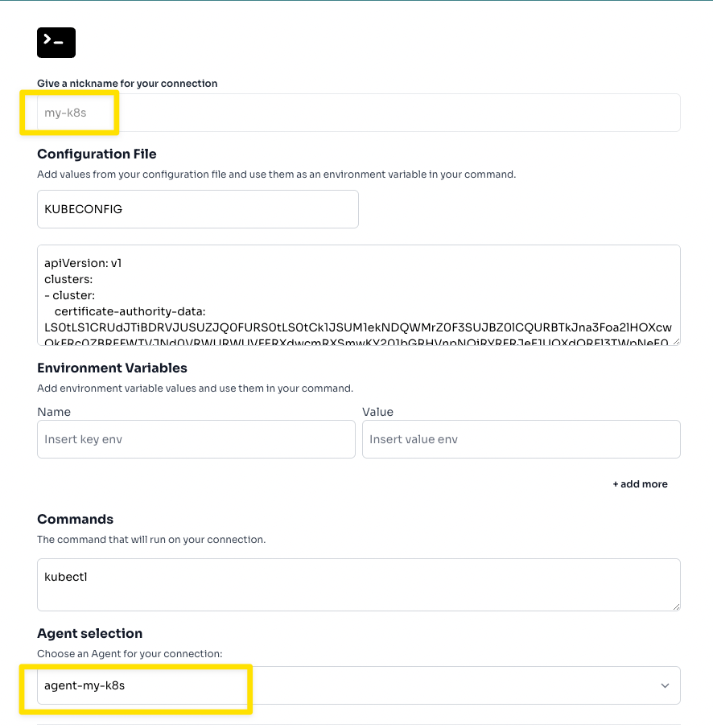This screenshot has width=713, height=728.
Task: Focus the 'Insert key env' field
Action: tap(196, 439)
